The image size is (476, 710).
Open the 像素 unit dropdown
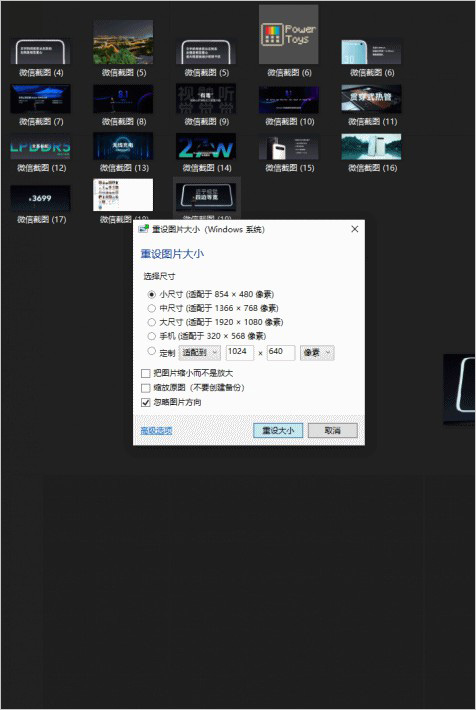317,353
